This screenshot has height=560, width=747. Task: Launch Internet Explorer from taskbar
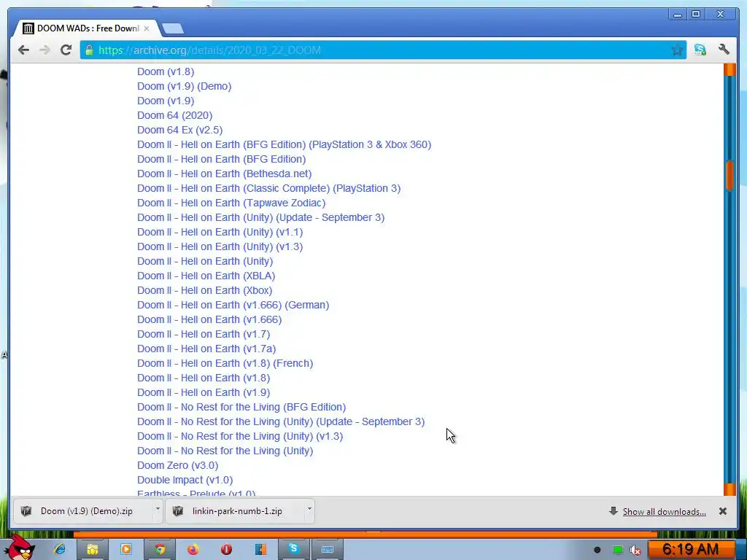pyautogui.click(x=60, y=549)
